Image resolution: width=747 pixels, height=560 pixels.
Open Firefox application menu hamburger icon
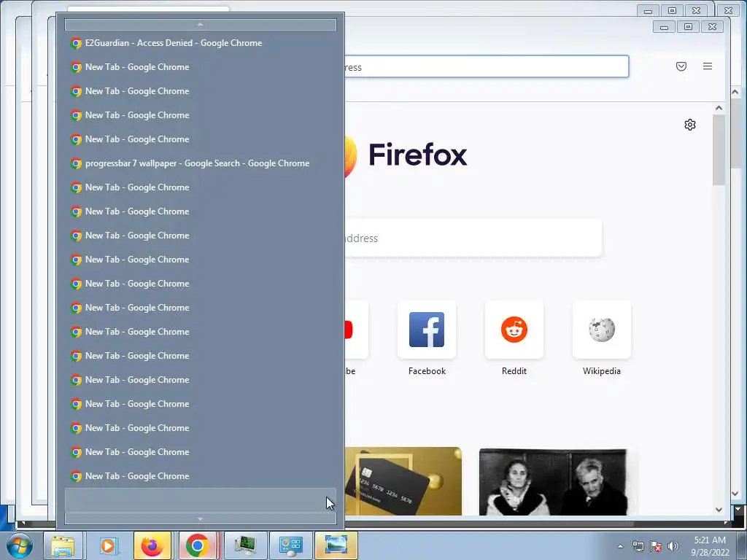click(708, 66)
